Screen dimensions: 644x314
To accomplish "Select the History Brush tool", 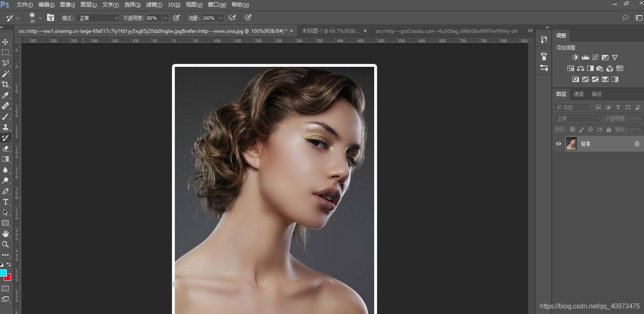I will [x=5, y=138].
